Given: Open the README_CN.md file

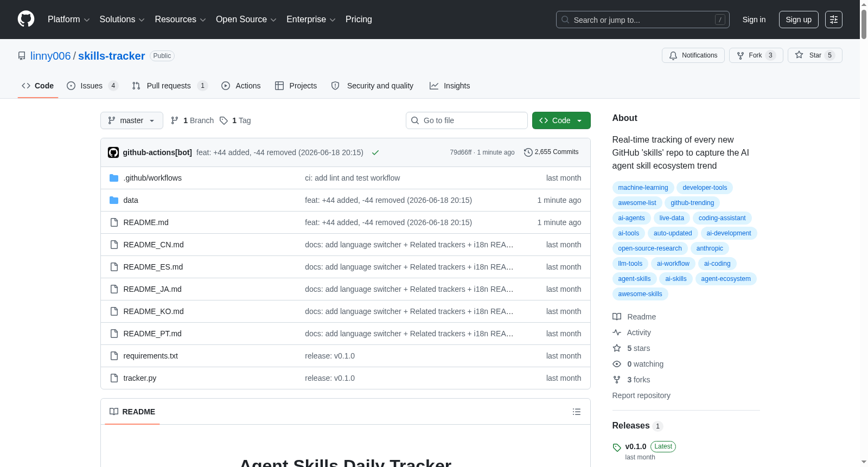Looking at the screenshot, I should [154, 245].
